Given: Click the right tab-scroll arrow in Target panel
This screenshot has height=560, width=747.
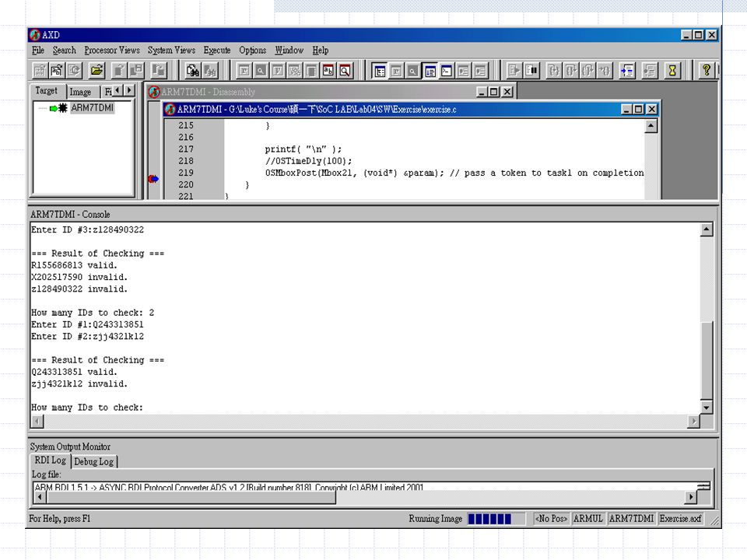Looking at the screenshot, I should [129, 90].
